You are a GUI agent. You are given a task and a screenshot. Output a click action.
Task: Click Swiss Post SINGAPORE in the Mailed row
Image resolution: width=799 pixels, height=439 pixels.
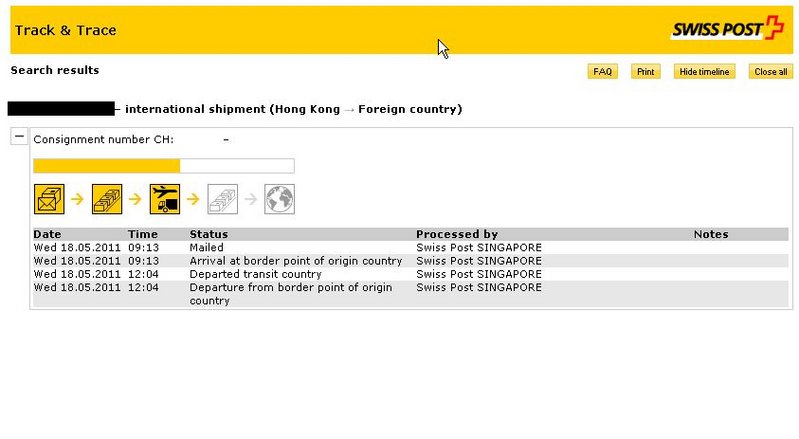pos(479,248)
